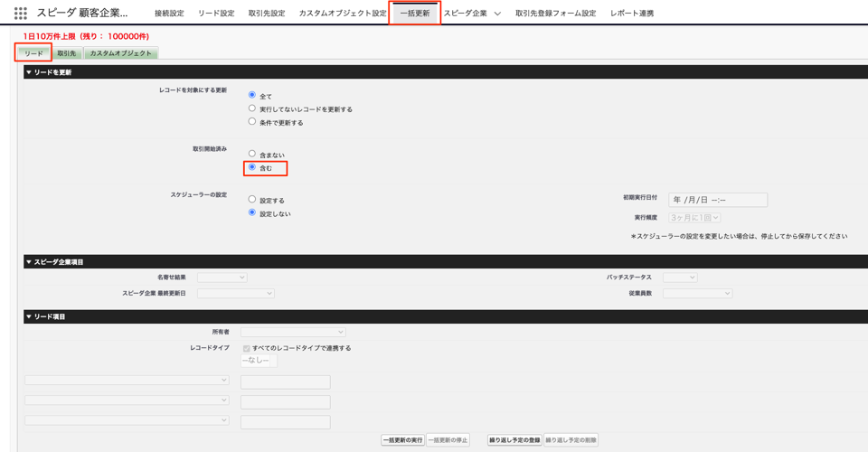
Task: Click the レコードを対象にする更新 label
Action: click(x=193, y=90)
